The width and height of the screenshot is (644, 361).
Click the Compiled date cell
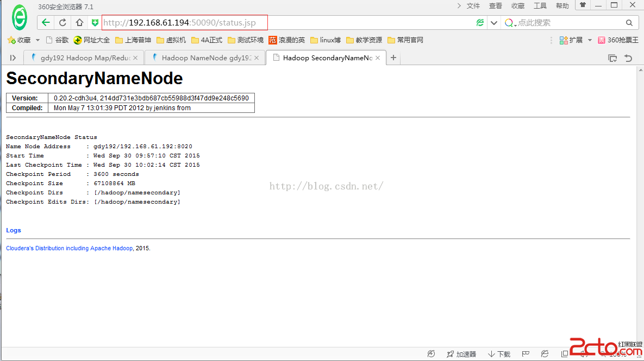pos(151,108)
